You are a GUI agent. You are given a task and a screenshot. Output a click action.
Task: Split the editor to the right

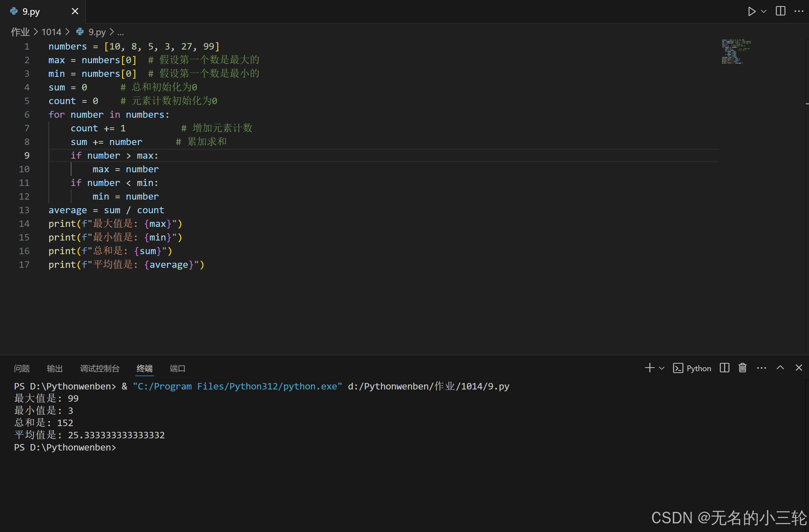click(780, 11)
